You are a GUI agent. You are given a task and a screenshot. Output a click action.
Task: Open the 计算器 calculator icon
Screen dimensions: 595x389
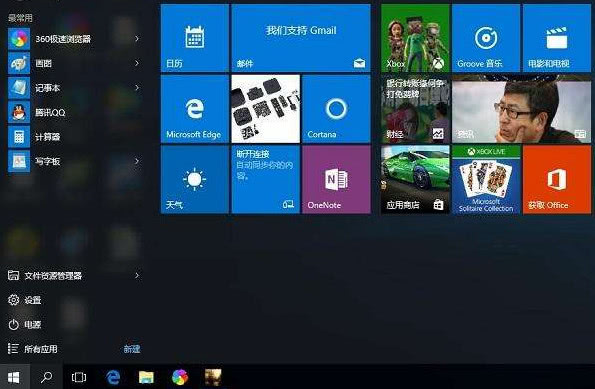pyautogui.click(x=19, y=137)
